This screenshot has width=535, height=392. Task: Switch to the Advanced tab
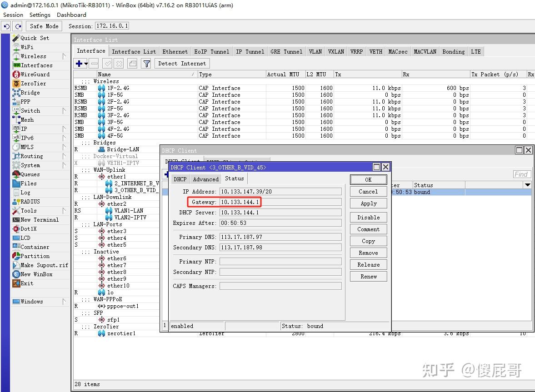tap(206, 179)
